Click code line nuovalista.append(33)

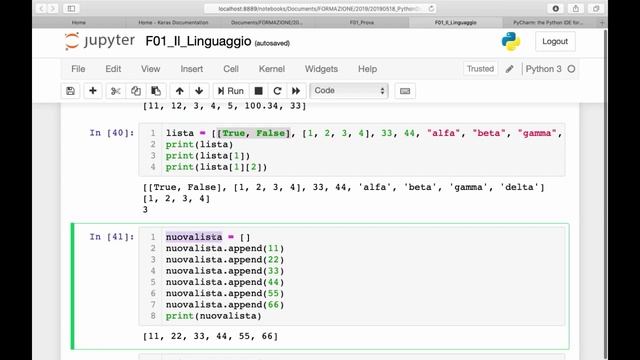pyautogui.click(x=224, y=271)
